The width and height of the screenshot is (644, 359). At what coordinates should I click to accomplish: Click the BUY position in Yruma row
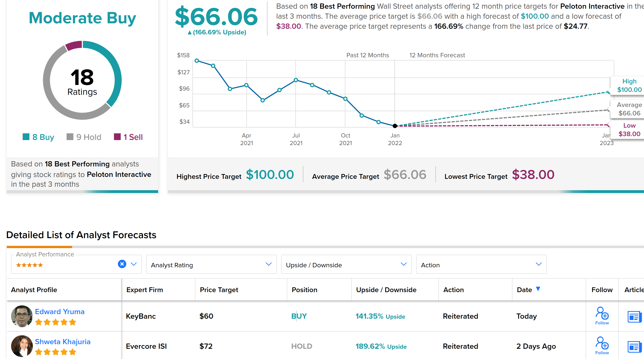pos(299,316)
